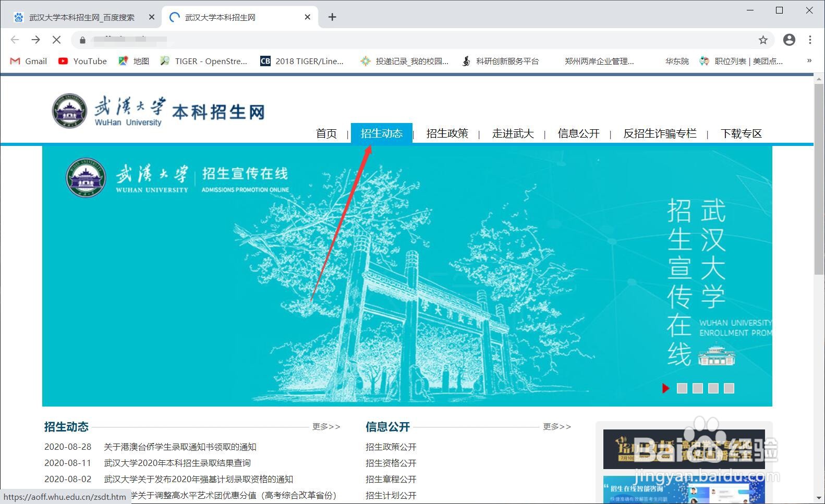Go to fifth banner slide square

[729, 388]
